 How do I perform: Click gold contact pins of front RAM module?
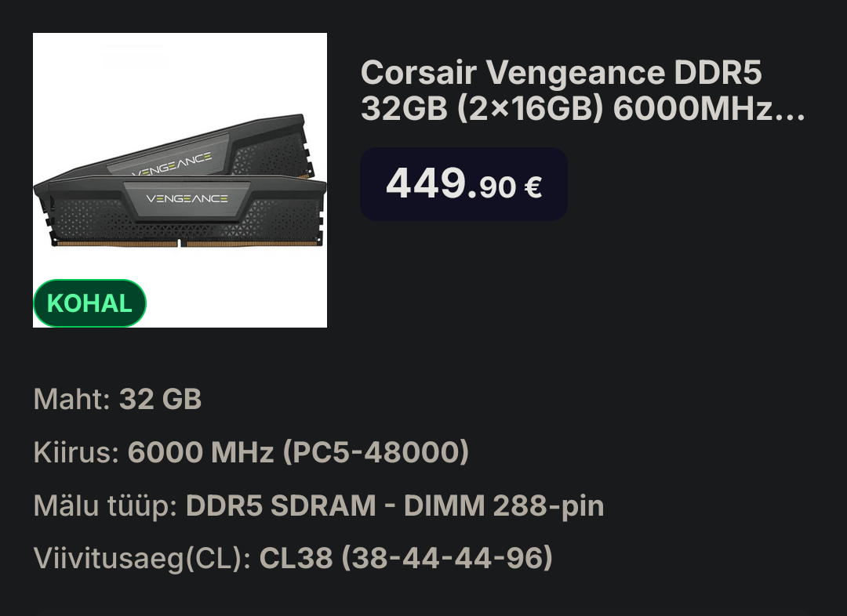point(118,244)
